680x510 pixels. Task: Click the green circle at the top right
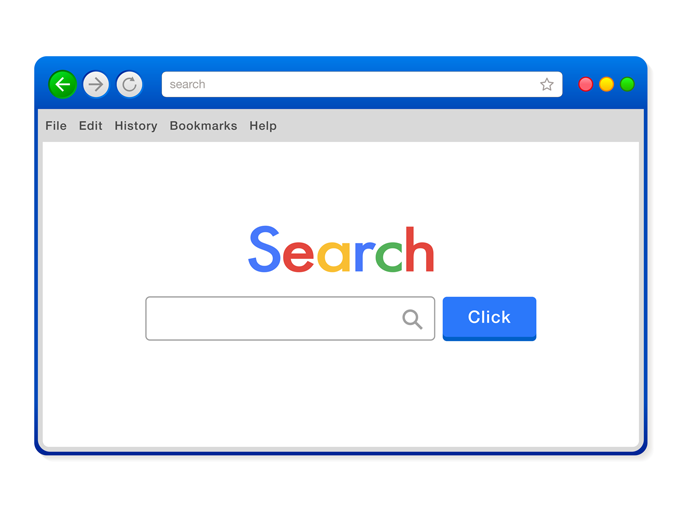point(627,84)
